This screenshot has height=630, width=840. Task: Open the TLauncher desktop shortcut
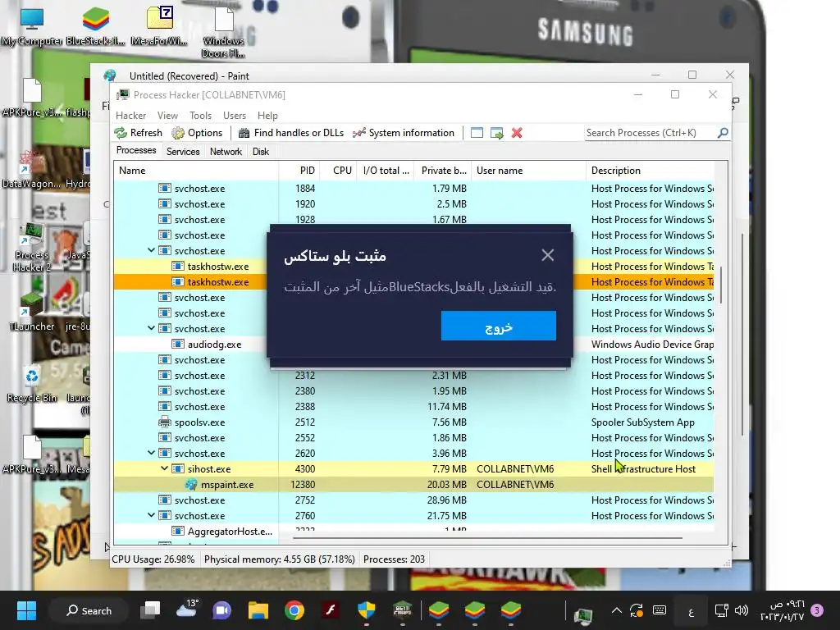32,312
